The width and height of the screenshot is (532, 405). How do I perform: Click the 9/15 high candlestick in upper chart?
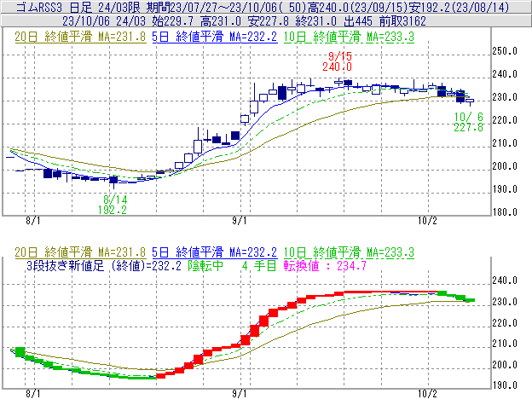click(x=338, y=82)
